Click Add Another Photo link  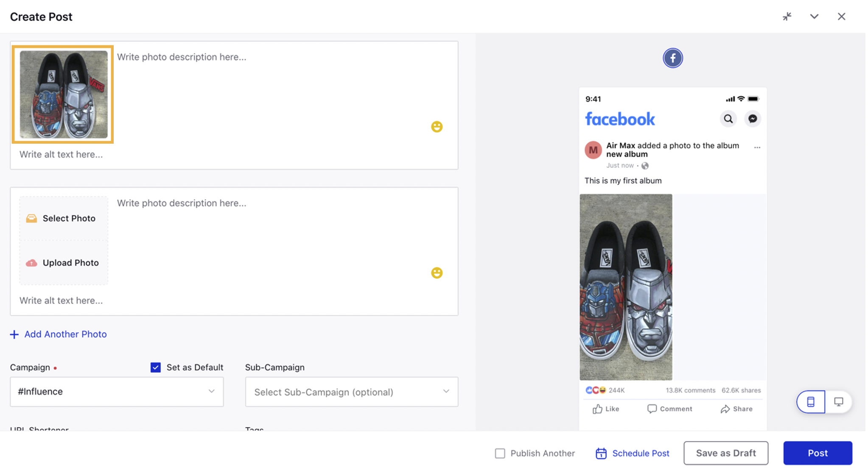point(65,334)
